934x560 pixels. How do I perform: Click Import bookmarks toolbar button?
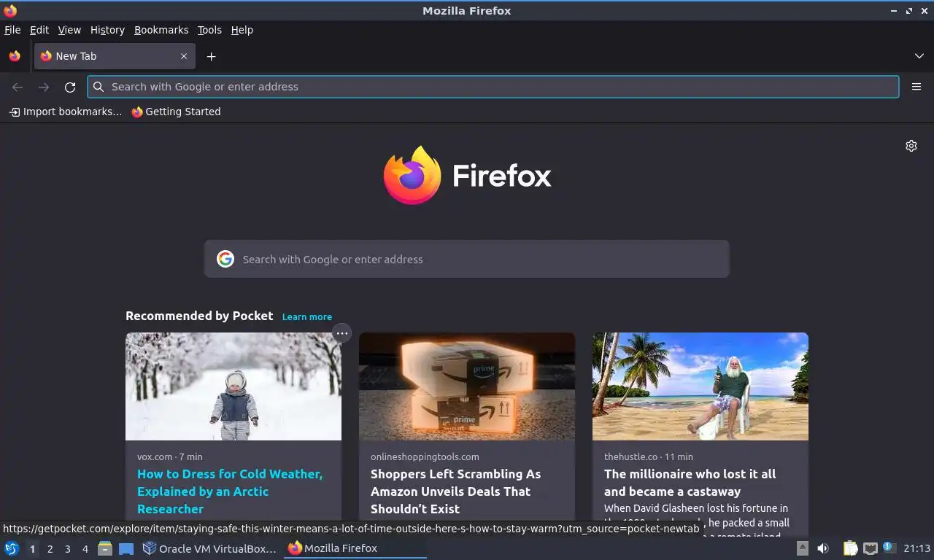pos(65,112)
